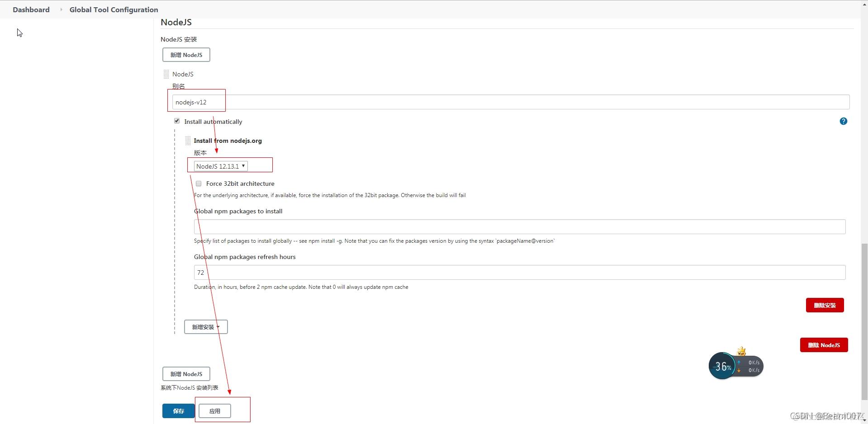Grab the drag handle beside NodeJS installation
The height and width of the screenshot is (424, 868).
coord(166,74)
